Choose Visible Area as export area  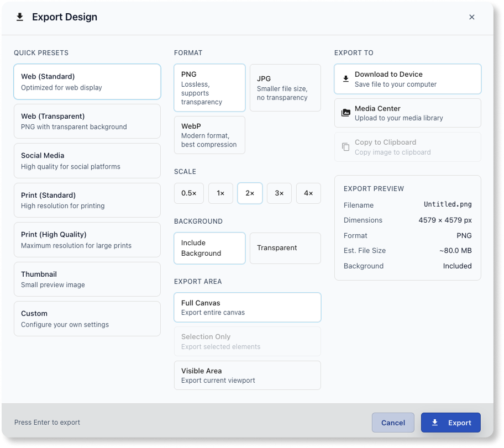click(247, 375)
